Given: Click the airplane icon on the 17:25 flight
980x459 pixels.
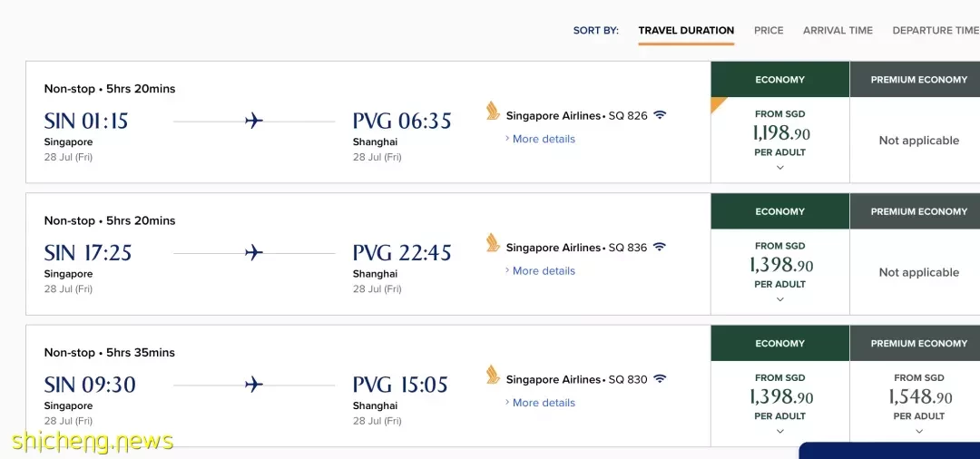Looking at the screenshot, I should [x=254, y=252].
